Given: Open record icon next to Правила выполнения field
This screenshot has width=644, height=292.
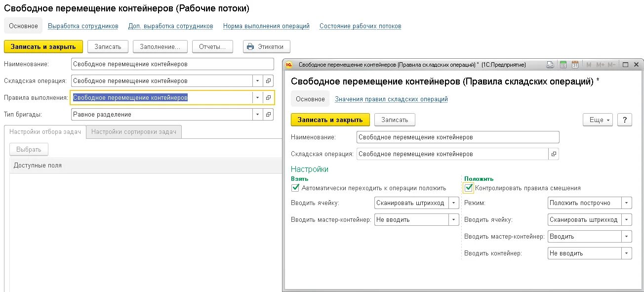Looking at the screenshot, I should point(268,98).
